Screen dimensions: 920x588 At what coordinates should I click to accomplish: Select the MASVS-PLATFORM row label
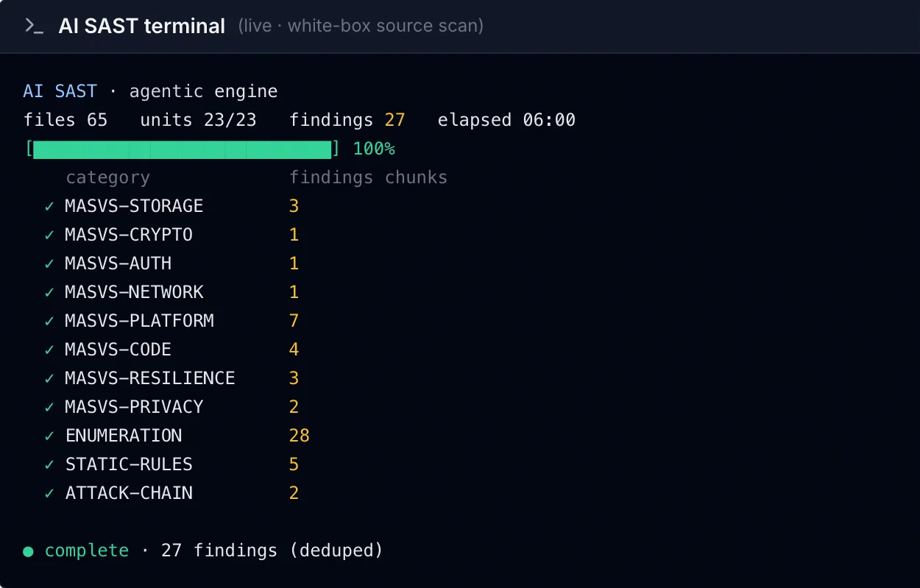(x=140, y=321)
